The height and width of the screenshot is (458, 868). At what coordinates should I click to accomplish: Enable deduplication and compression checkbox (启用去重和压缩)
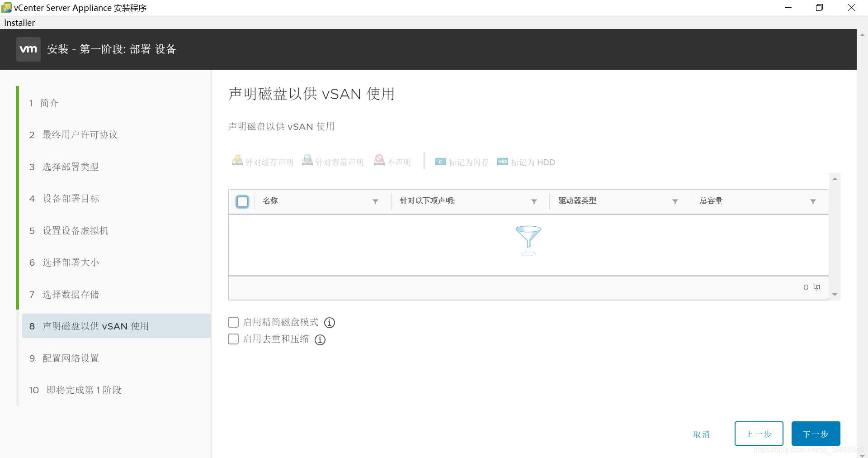coord(233,339)
